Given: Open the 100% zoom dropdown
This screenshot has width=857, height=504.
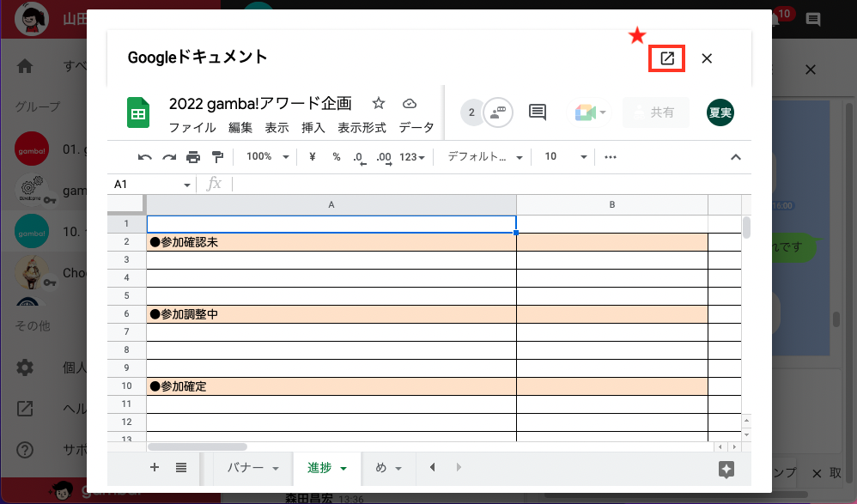Looking at the screenshot, I should pyautogui.click(x=267, y=157).
